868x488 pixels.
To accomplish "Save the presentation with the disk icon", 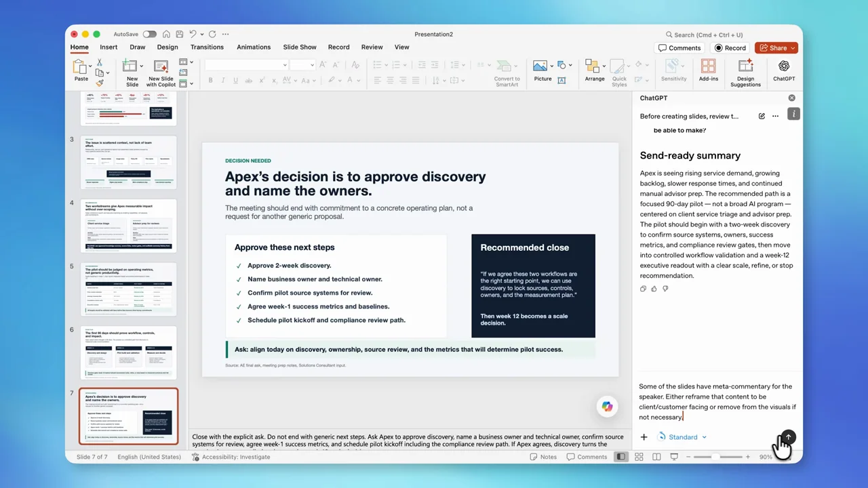I will coord(179,34).
